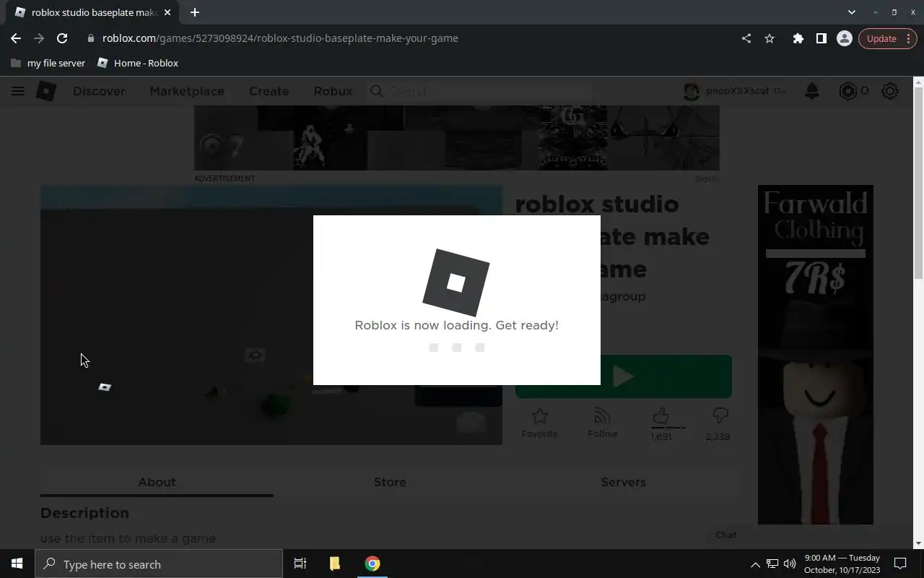Report the top advertisement

tap(707, 178)
